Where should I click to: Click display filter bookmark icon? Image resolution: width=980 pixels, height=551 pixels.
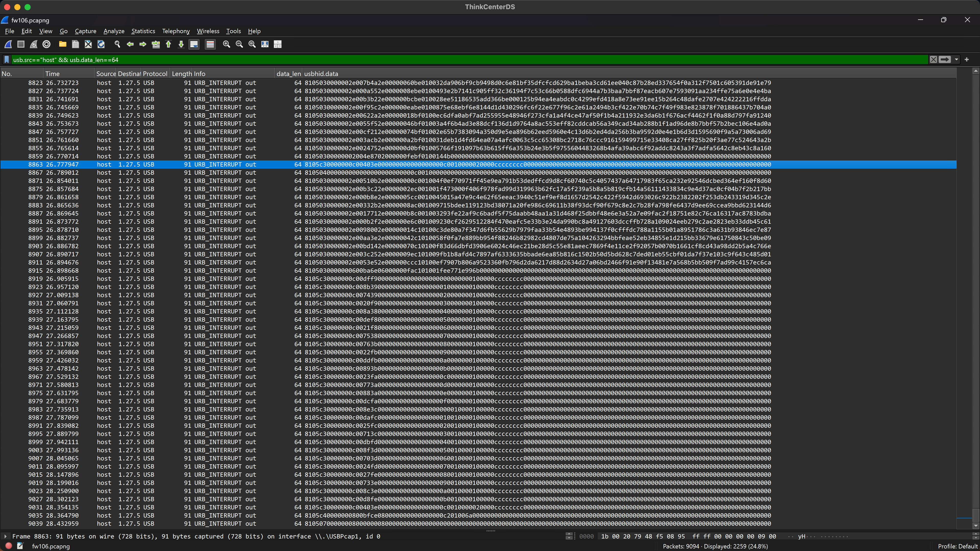(6, 59)
